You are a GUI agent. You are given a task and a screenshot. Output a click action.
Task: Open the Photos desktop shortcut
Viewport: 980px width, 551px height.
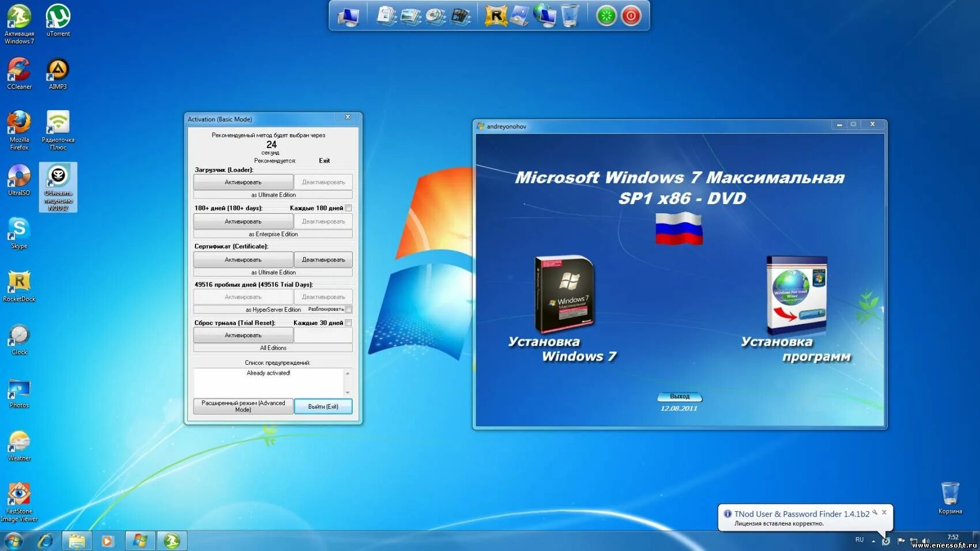pyautogui.click(x=19, y=393)
